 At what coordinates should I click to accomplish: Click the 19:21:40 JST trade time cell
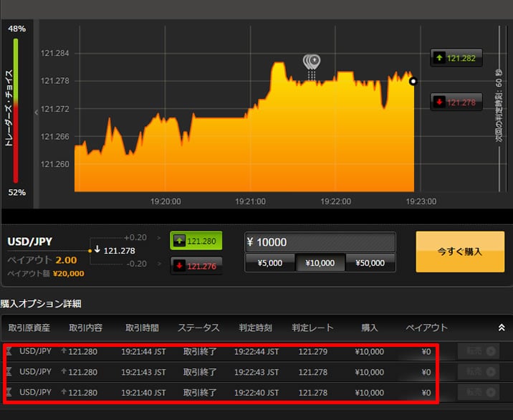pos(143,393)
